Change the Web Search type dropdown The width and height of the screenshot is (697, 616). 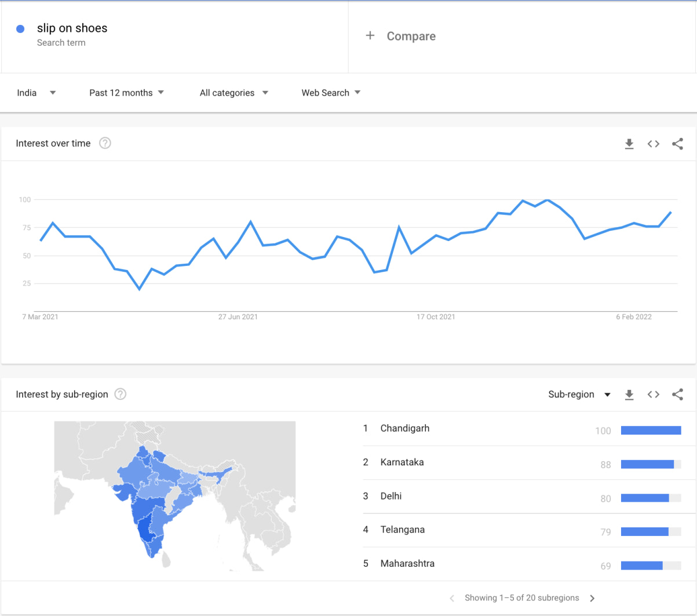[x=331, y=93]
